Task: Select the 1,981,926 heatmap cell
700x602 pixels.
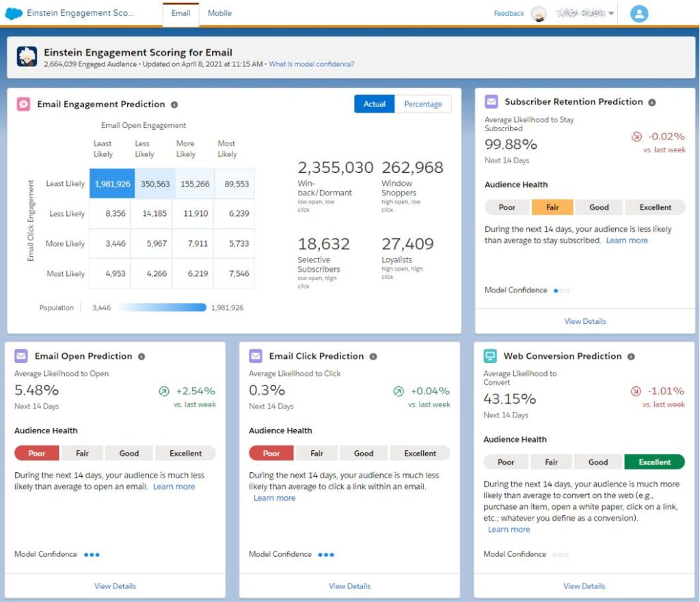Action: tap(112, 183)
